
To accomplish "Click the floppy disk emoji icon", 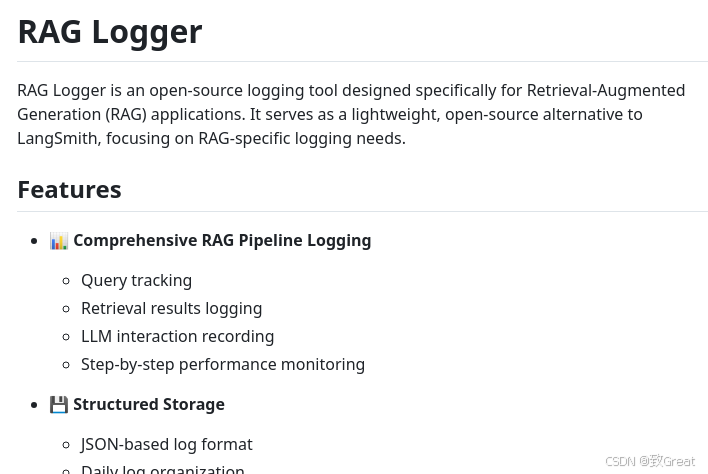I will click(x=59, y=404).
